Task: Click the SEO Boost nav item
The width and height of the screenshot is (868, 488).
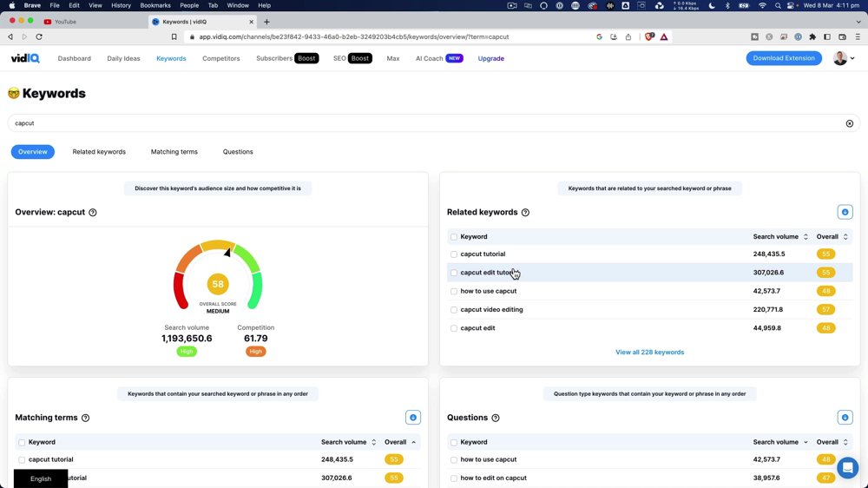Action: [x=352, y=58]
